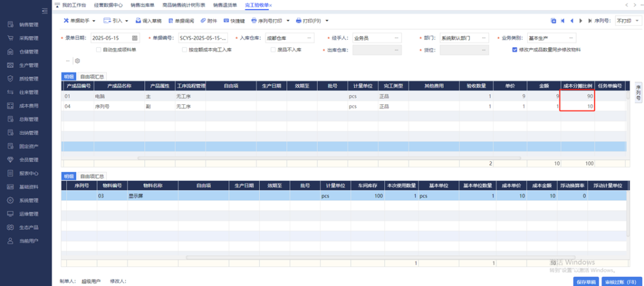Enable the 自动生成领料单 checkbox
The width and height of the screenshot is (644, 286).
point(98,49)
